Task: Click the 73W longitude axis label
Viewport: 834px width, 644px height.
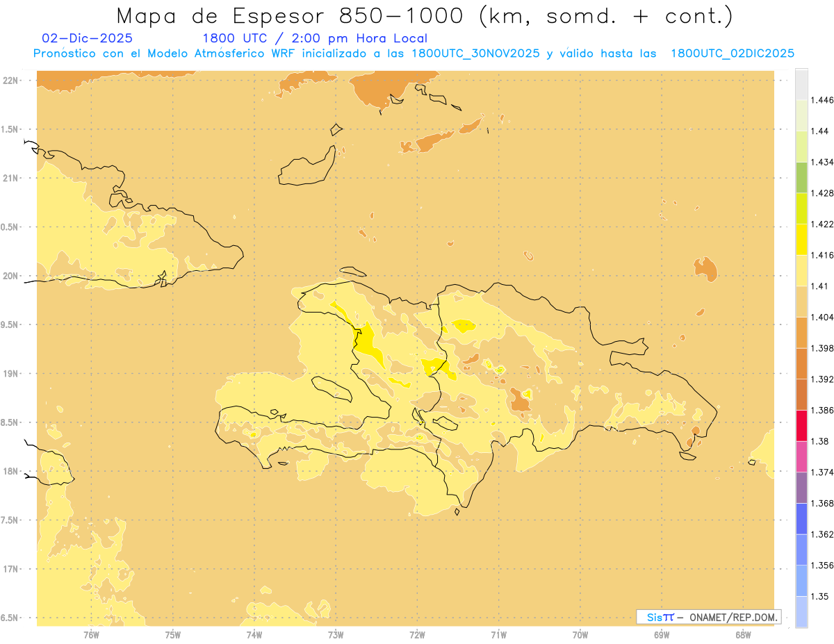Action: [336, 634]
